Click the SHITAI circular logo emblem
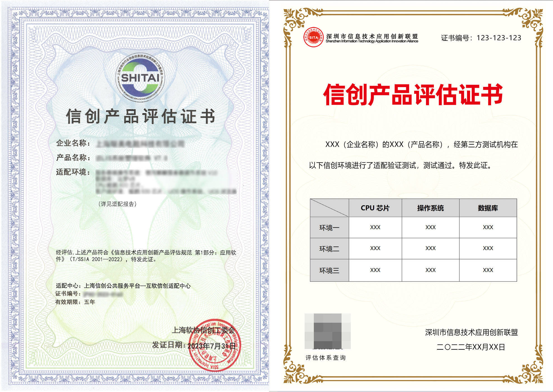This screenshot has height=392, width=553. coord(140,78)
